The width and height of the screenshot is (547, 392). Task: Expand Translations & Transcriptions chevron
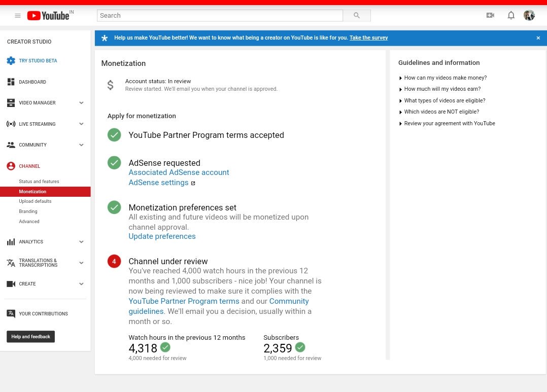coord(81,263)
